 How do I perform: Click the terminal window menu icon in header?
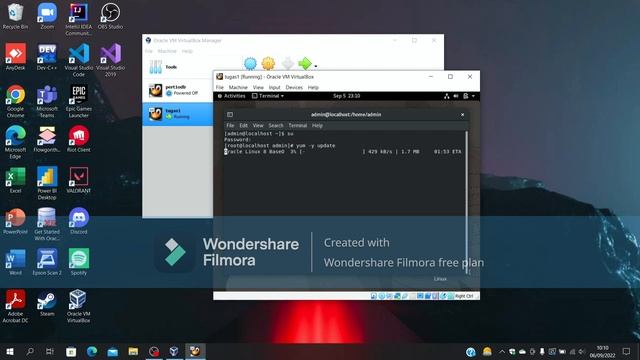[230, 115]
